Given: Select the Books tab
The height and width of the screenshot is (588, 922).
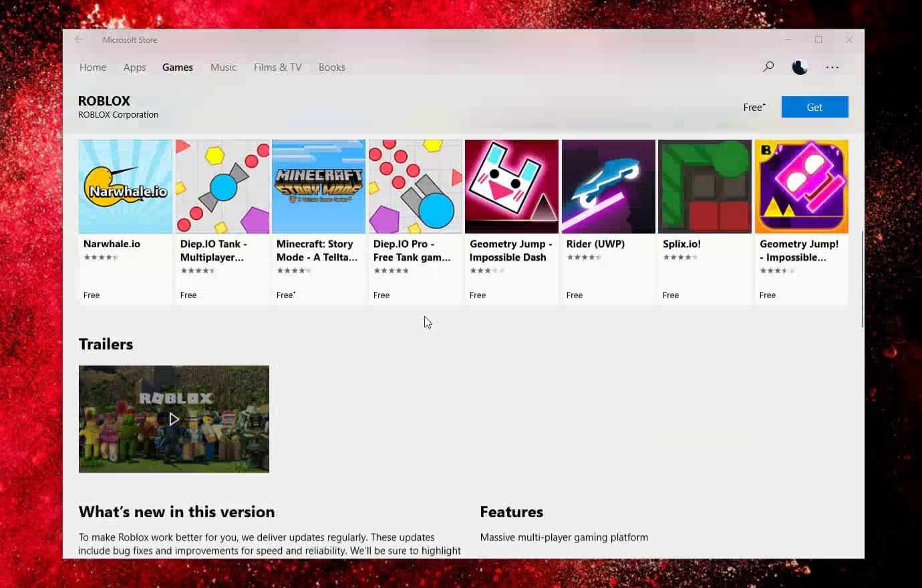Looking at the screenshot, I should [x=331, y=67].
